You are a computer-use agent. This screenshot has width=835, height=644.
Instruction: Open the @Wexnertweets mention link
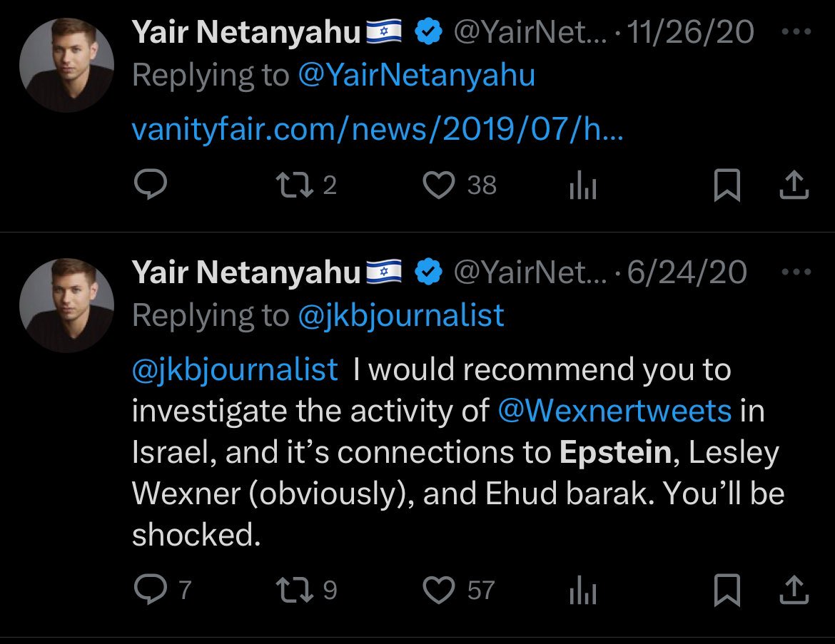point(614,412)
